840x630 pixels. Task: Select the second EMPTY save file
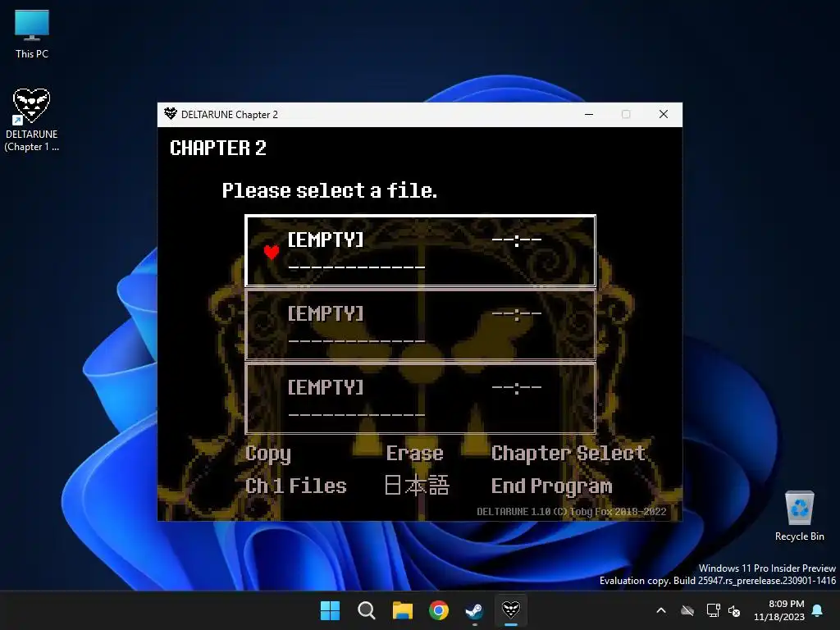(420, 325)
